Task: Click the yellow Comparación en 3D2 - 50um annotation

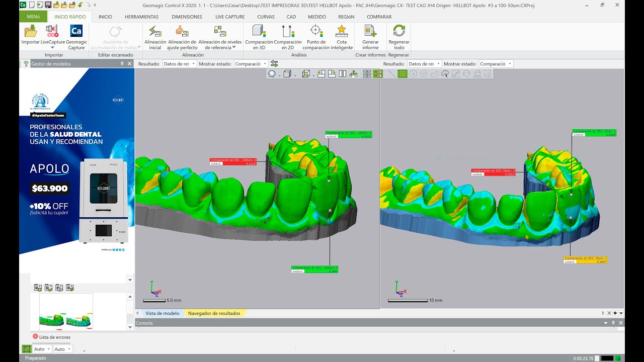Action: 586,260
